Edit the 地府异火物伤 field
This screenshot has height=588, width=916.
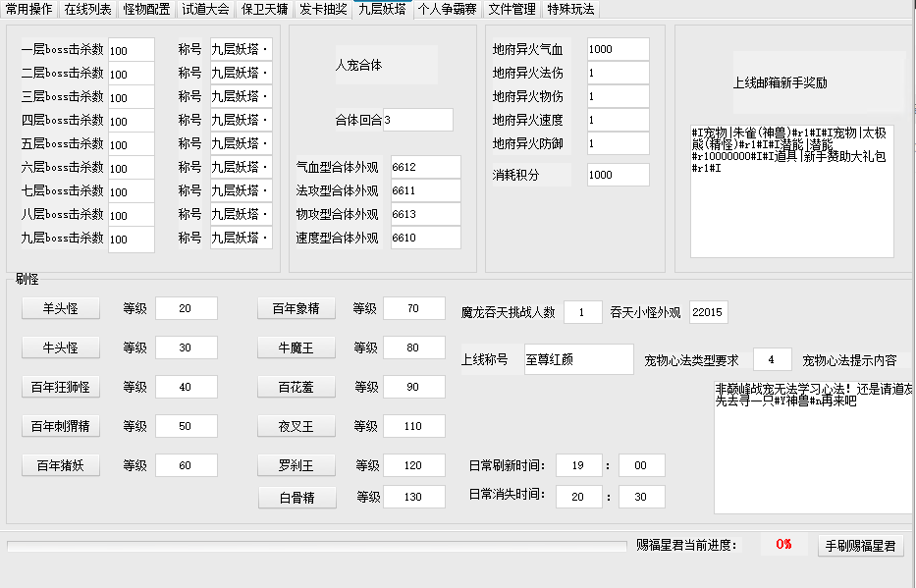[x=619, y=96]
